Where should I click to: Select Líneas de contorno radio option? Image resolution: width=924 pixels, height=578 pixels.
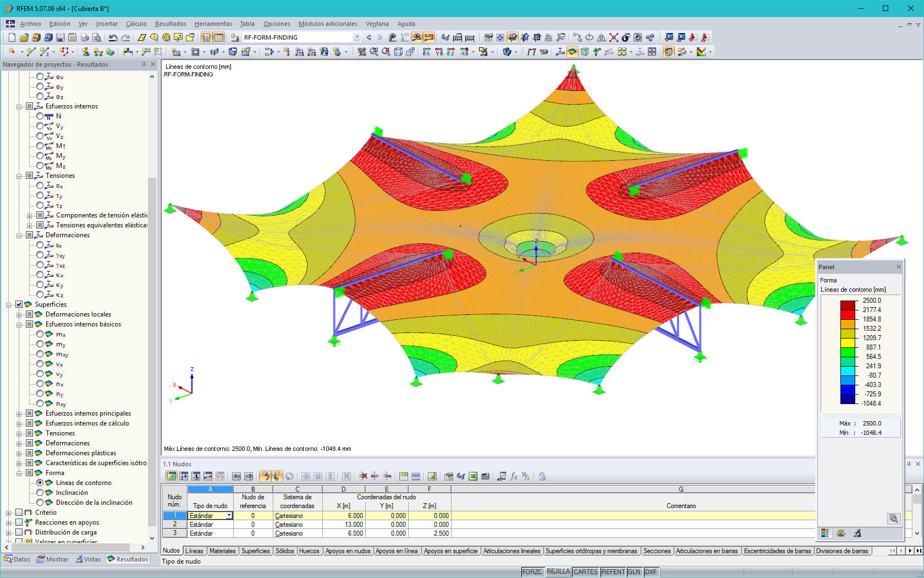(x=40, y=483)
